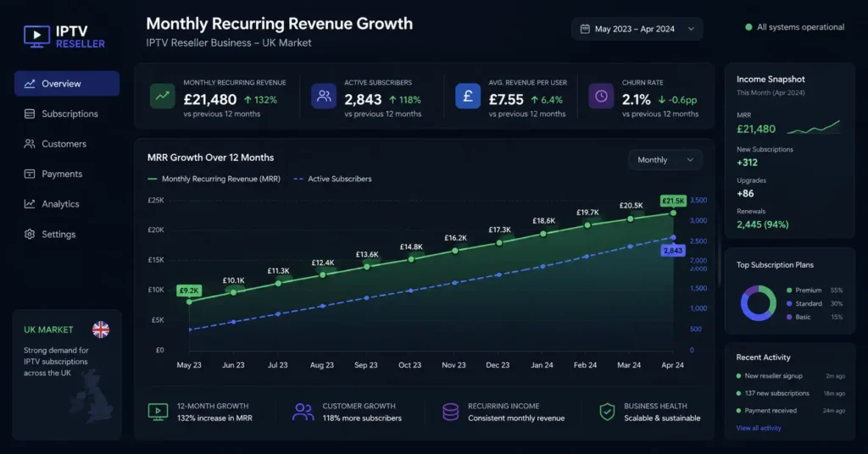
Task: Toggle Active Subscribers legend series
Action: [x=332, y=180]
